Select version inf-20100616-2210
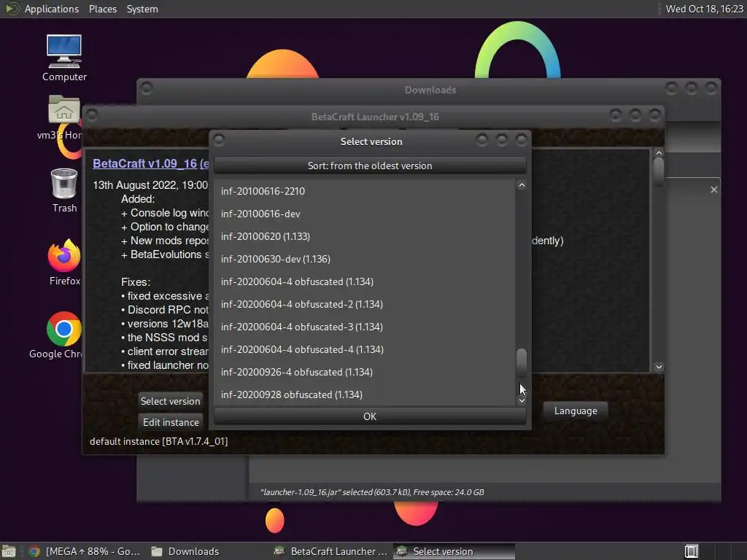747x560 pixels. click(365, 191)
